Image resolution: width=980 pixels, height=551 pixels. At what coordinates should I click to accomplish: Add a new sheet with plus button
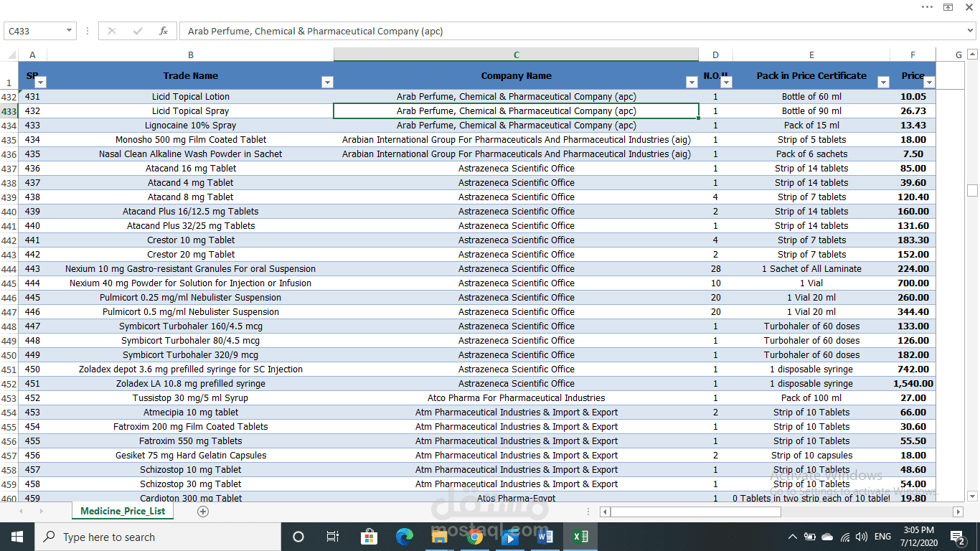(x=203, y=512)
